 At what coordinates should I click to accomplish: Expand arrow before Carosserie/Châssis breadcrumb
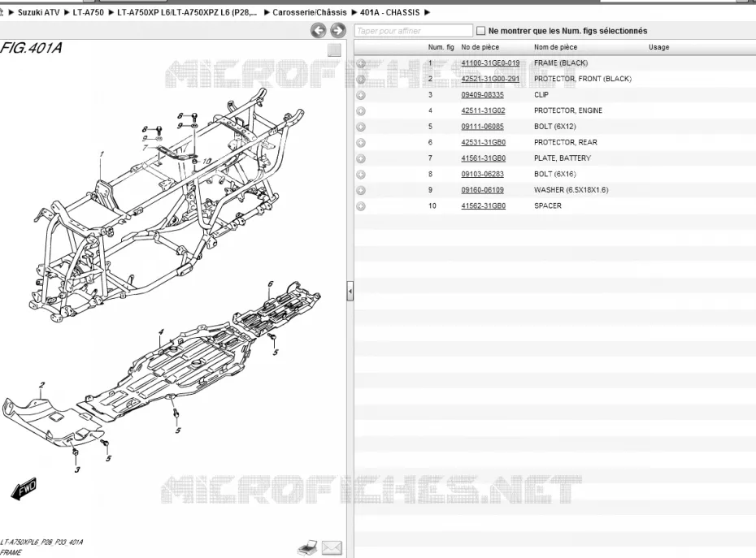pyautogui.click(x=267, y=12)
